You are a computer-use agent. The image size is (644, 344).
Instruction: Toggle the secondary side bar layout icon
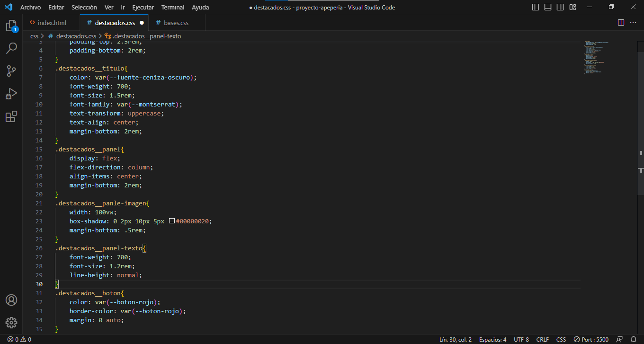560,7
